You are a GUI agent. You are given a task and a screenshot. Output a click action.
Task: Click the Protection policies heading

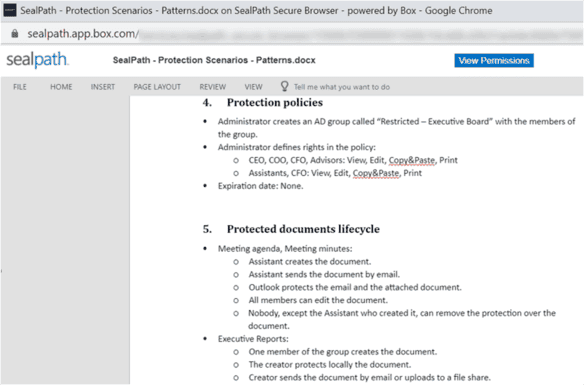[x=275, y=102]
